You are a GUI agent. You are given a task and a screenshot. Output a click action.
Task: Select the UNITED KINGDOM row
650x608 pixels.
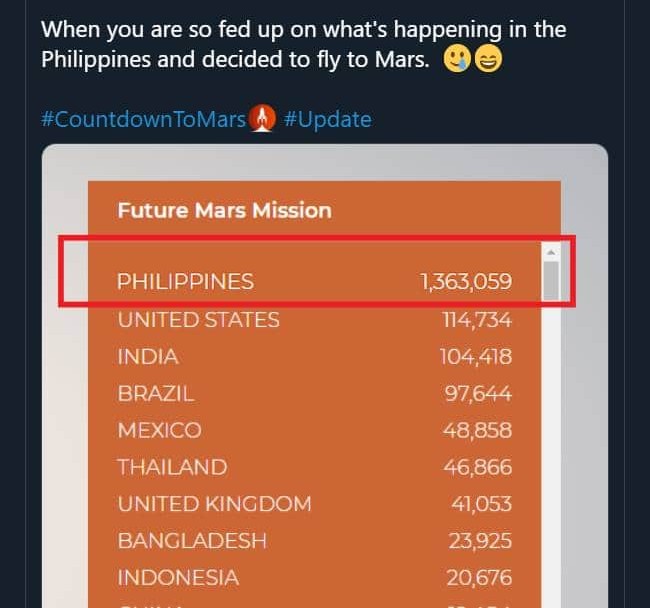[315, 504]
